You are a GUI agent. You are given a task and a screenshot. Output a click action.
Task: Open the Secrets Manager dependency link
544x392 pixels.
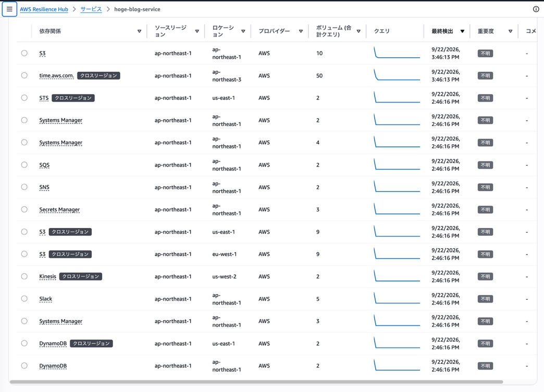point(60,210)
